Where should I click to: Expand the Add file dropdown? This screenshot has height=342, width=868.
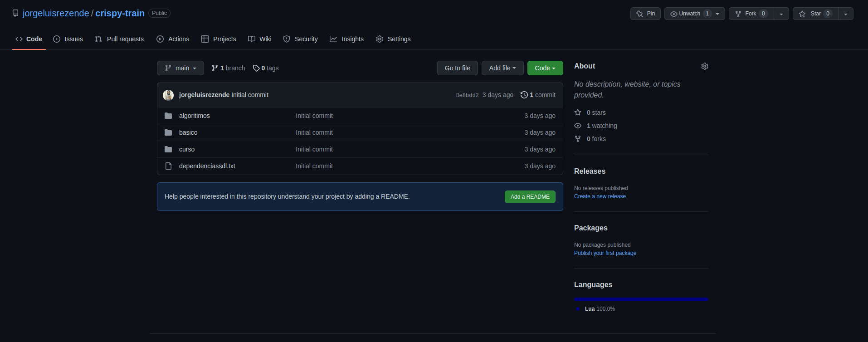tap(502, 68)
